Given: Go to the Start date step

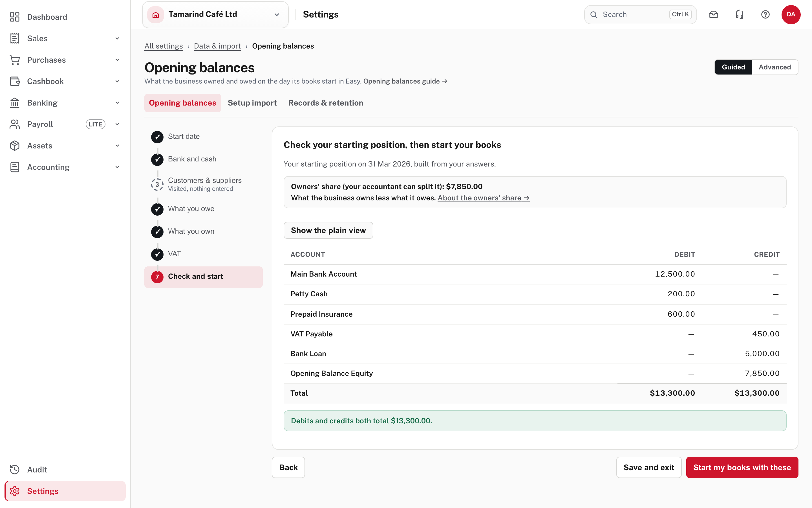Looking at the screenshot, I should pyautogui.click(x=203, y=137).
